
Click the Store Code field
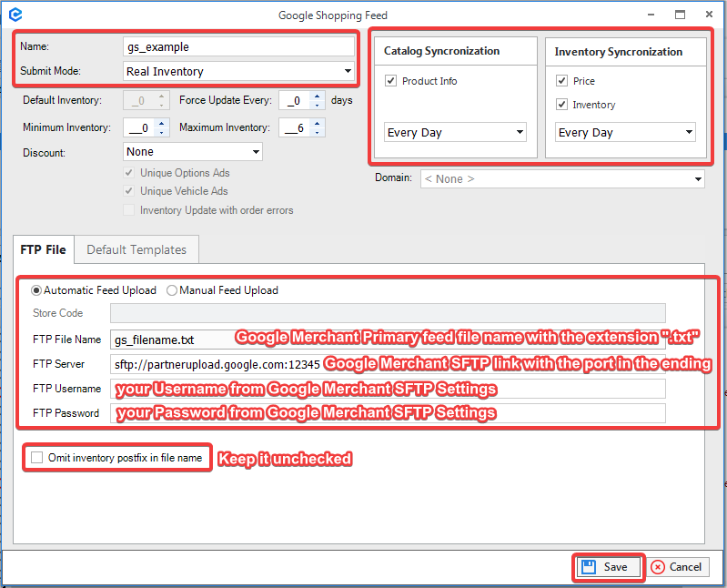tap(388, 313)
